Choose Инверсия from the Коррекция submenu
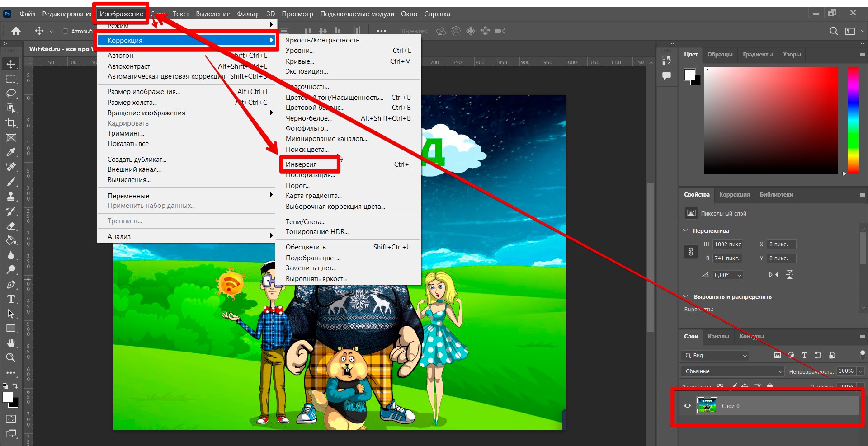This screenshot has height=446, width=868. pos(348,164)
